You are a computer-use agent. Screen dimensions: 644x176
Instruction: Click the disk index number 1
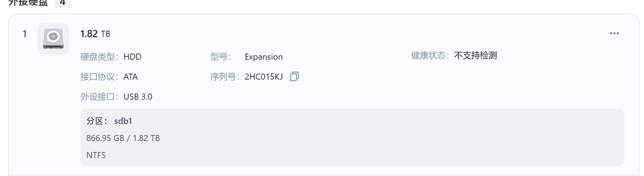(x=25, y=34)
